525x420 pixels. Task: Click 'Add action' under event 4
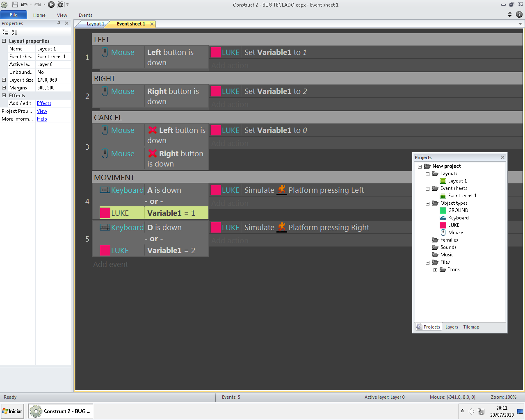tap(230, 203)
